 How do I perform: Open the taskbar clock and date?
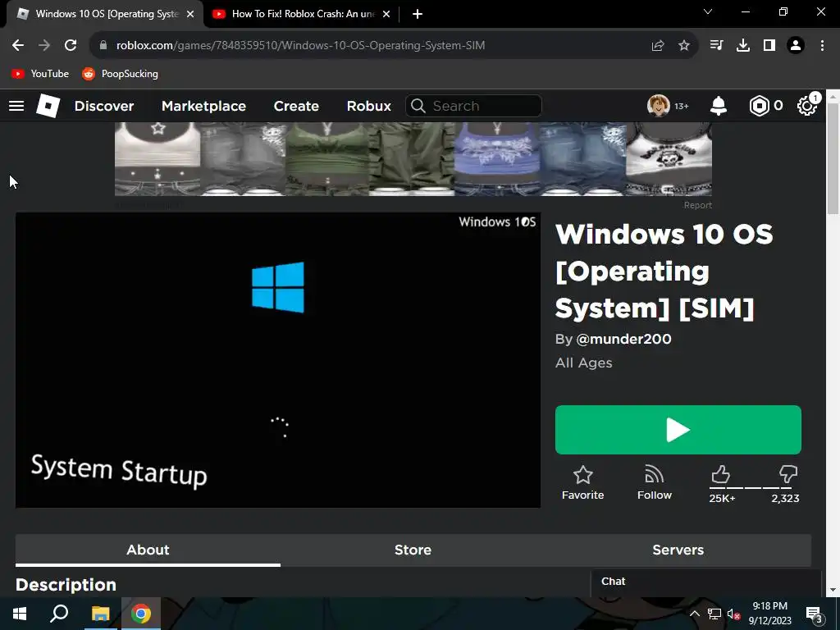click(769, 614)
